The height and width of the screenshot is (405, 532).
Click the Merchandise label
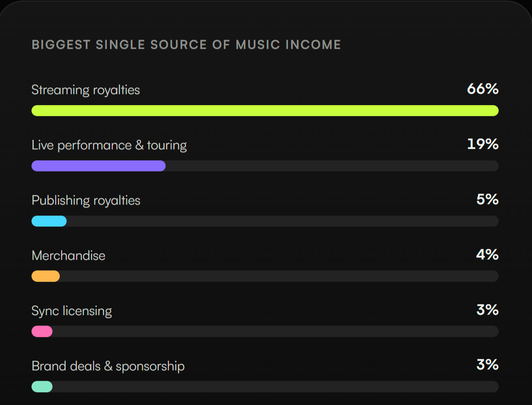click(x=68, y=256)
